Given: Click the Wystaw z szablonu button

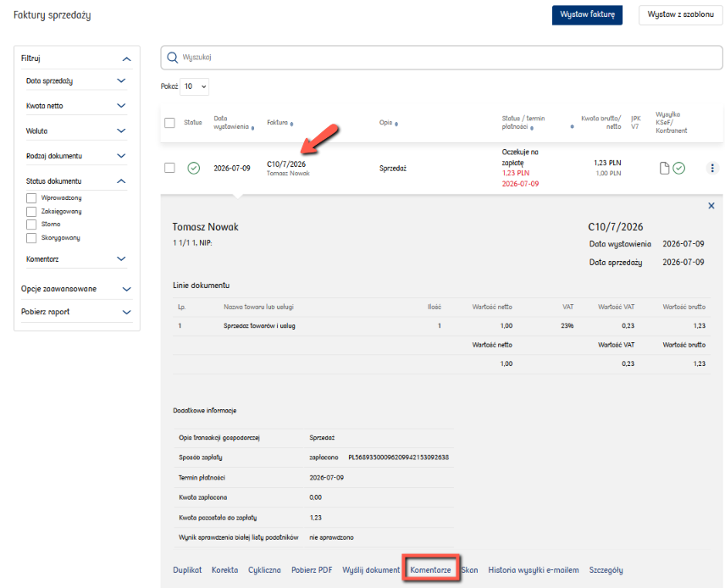Looking at the screenshot, I should tap(680, 14).
